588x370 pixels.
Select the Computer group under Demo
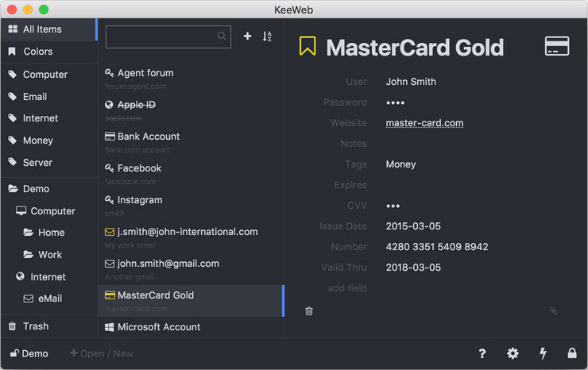pyautogui.click(x=48, y=210)
